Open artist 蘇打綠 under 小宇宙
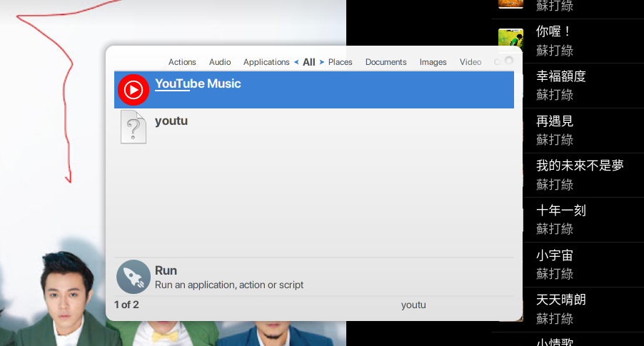644x346 pixels. (555, 274)
